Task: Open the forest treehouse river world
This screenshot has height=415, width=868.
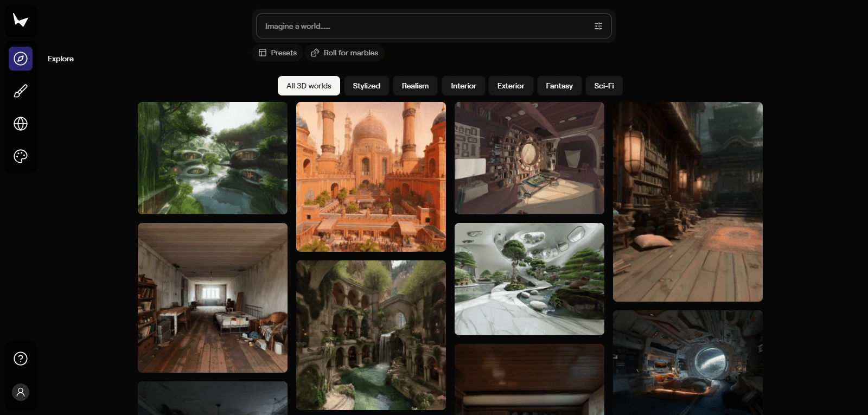Action: tap(213, 158)
